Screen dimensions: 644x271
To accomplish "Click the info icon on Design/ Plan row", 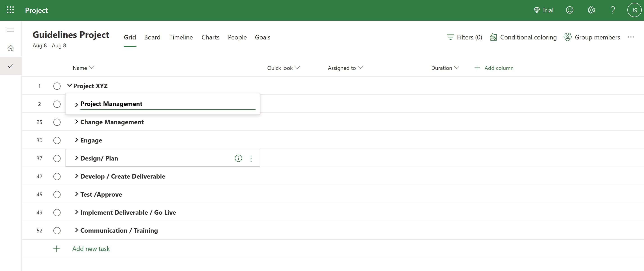I will pos(238,158).
